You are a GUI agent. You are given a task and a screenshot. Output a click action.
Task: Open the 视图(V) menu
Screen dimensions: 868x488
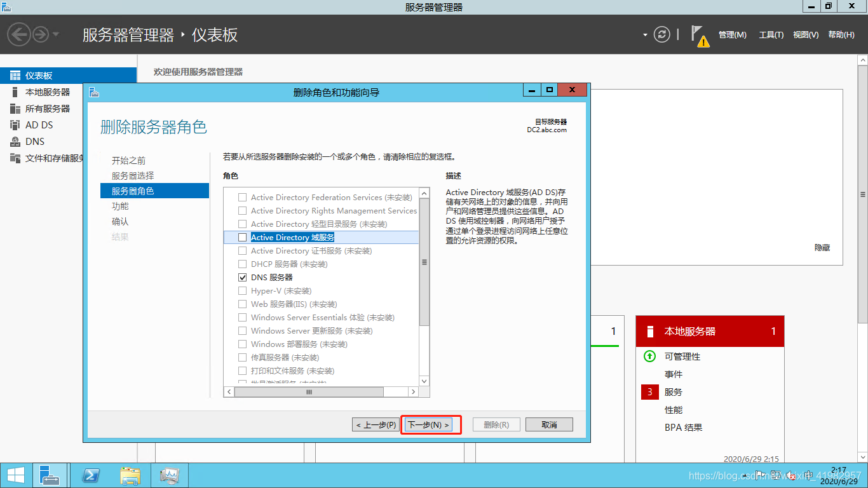click(x=806, y=35)
